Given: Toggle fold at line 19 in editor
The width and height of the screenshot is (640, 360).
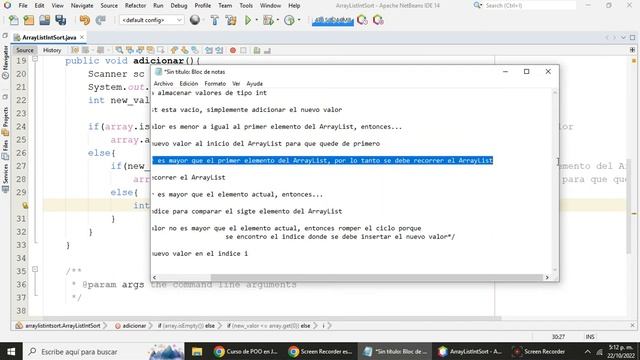Looking at the screenshot, I should point(35,59).
